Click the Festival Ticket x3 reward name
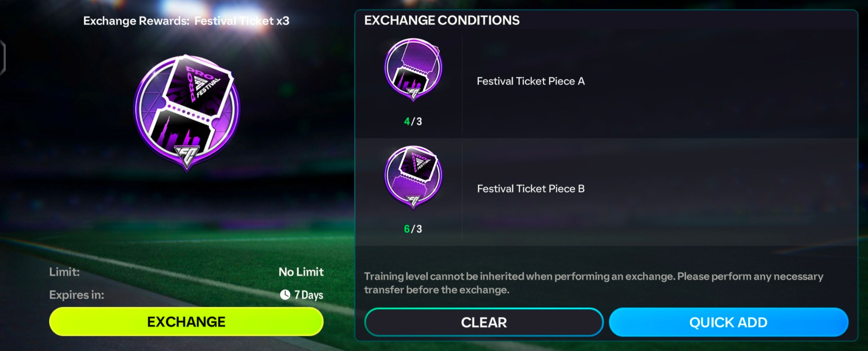The image size is (868, 351). (x=241, y=21)
